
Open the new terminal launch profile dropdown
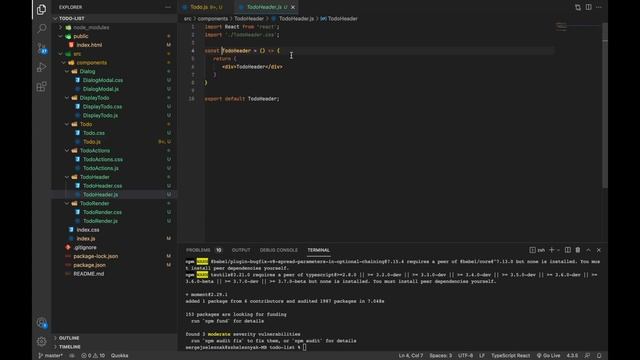[558, 250]
